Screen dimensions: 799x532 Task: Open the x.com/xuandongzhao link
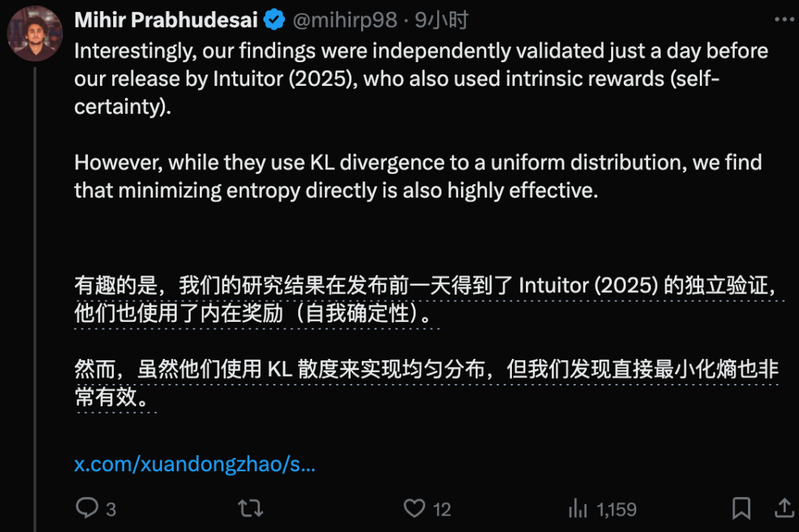coord(195,464)
